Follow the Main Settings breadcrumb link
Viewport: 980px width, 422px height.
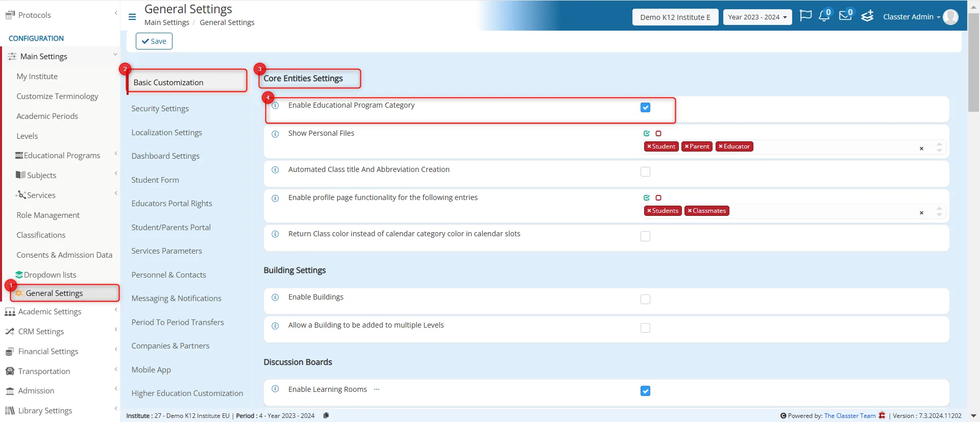pos(166,22)
